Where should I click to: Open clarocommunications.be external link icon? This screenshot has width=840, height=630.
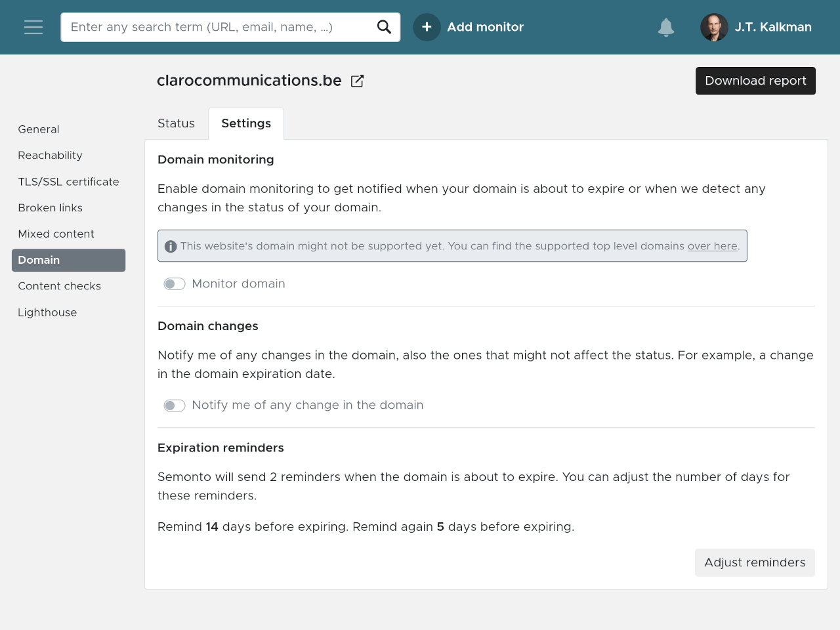click(357, 81)
